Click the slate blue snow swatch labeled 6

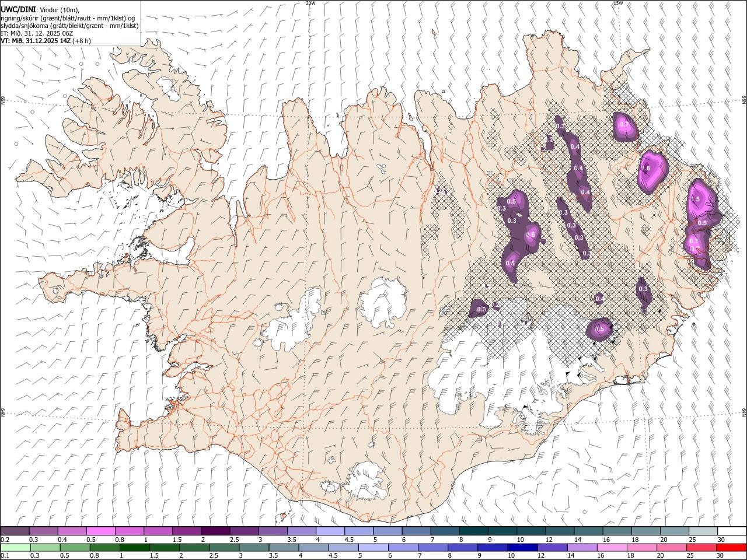pyautogui.click(x=416, y=531)
